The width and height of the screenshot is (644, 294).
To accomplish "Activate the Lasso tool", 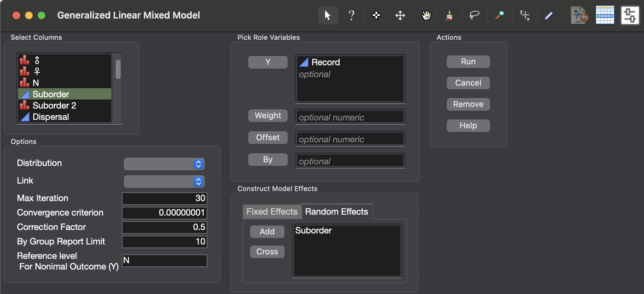I will (x=474, y=15).
